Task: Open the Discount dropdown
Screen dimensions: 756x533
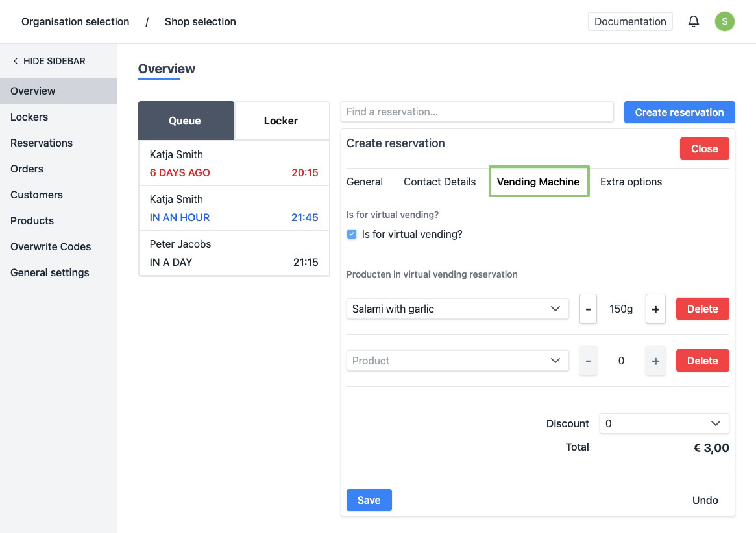Action: coord(664,423)
